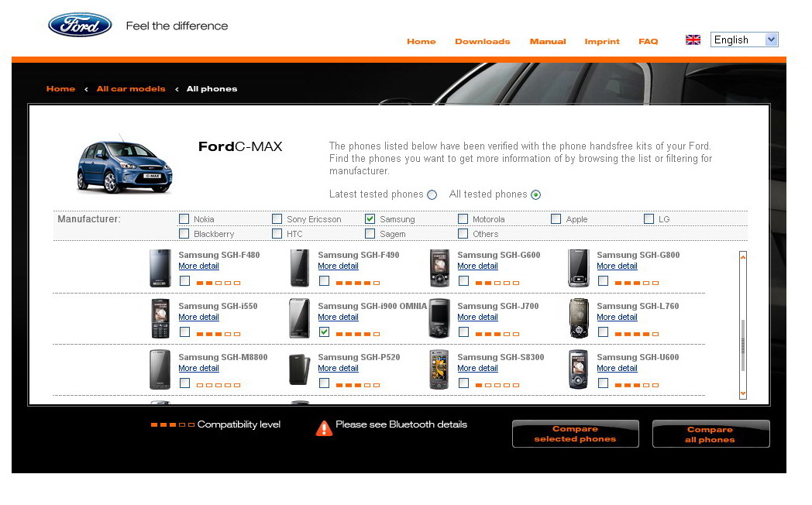
Task: Click the Ford oval logo
Action: coord(80,25)
